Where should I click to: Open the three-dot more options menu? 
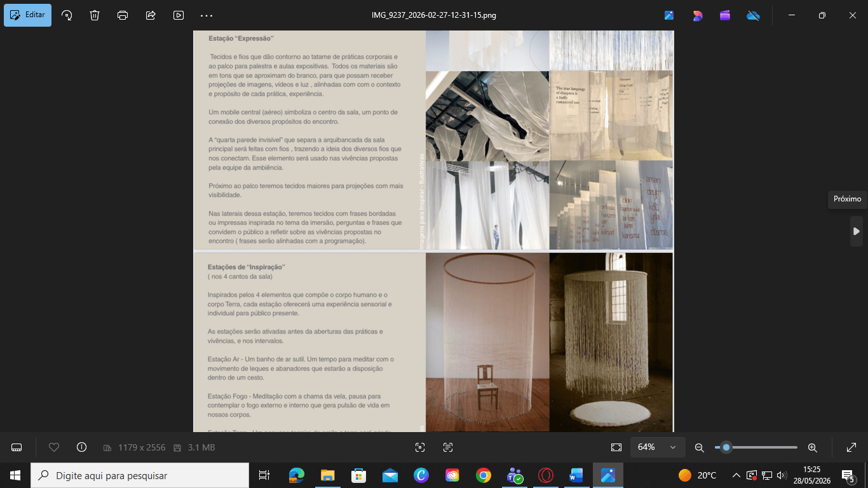click(207, 15)
